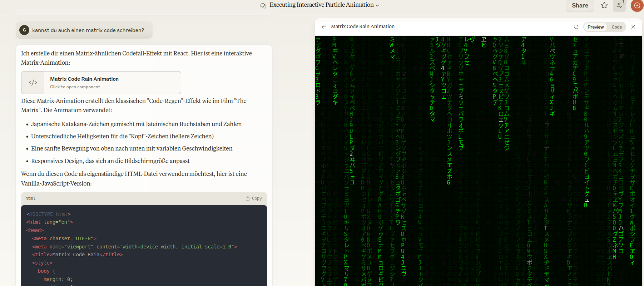Reload the Matrix animation preview
The height and width of the screenshot is (286, 644).
(576, 27)
